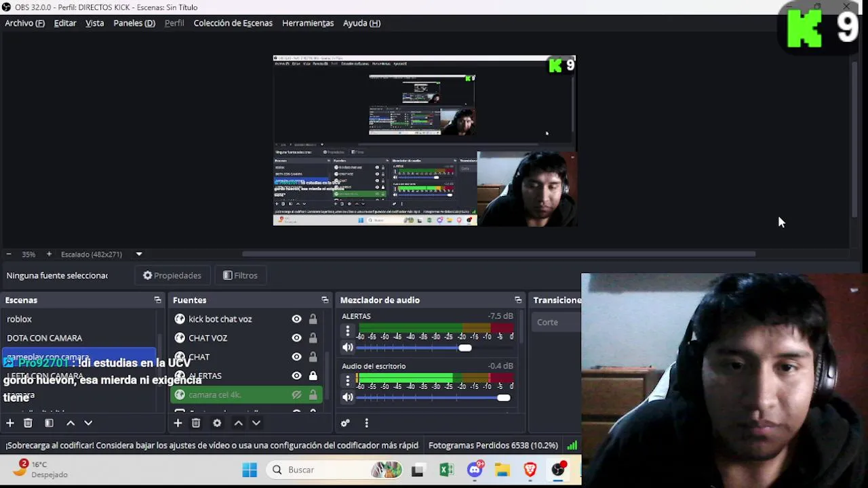Open source properties gear in Fuentes toolbar

coord(217,423)
